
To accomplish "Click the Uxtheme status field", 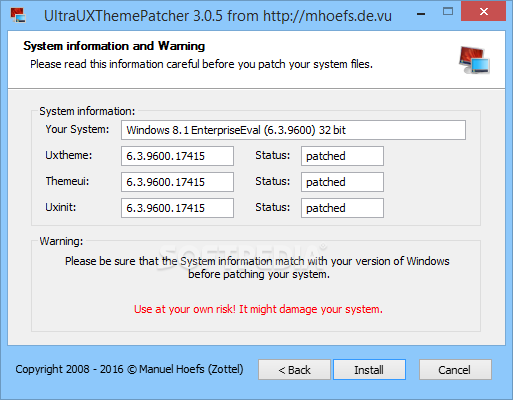I will click(342, 156).
